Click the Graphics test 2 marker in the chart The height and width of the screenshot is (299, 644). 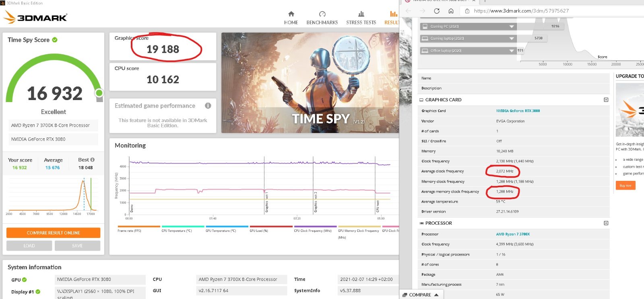coord(316,202)
